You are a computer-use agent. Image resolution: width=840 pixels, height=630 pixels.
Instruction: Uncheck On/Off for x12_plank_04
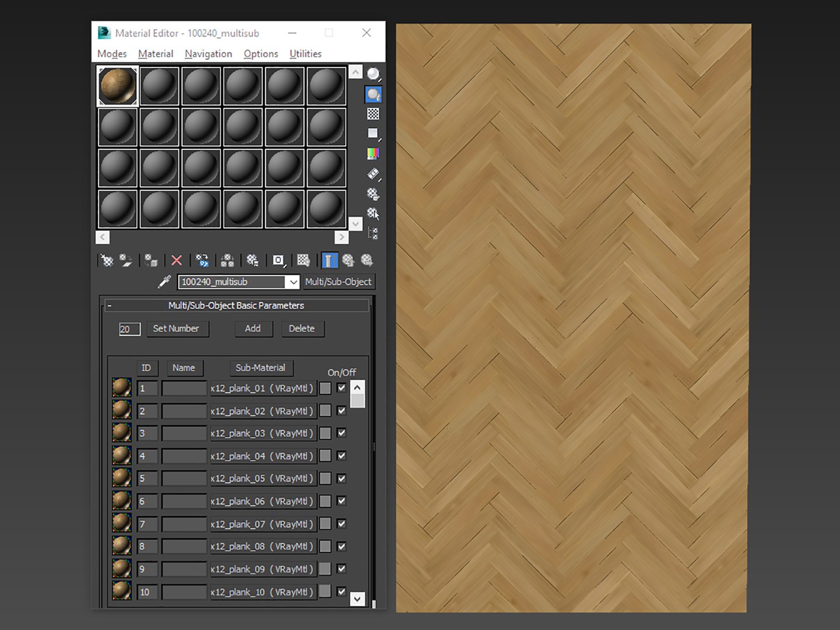pos(342,456)
